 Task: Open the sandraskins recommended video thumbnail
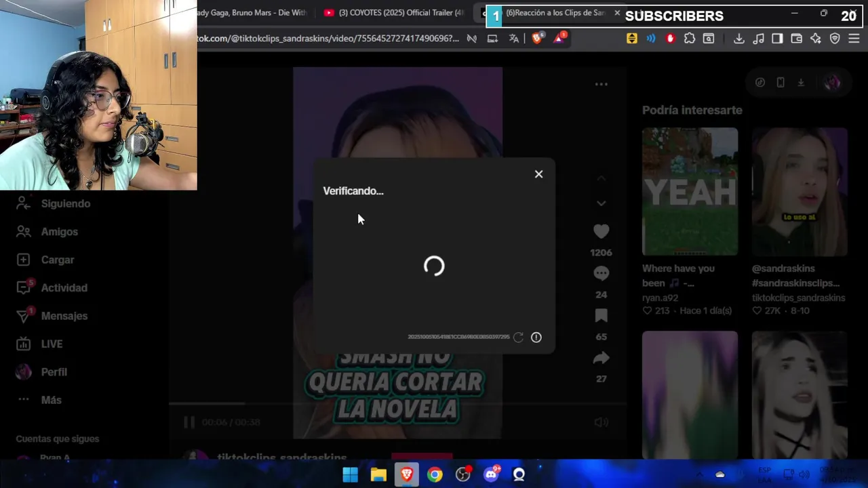point(799,191)
